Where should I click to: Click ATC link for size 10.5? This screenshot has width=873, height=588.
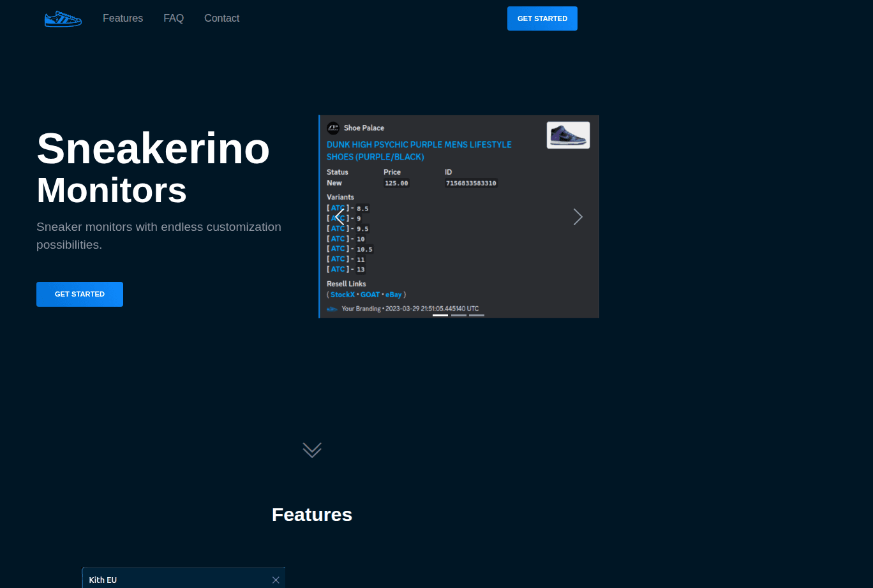coord(338,249)
